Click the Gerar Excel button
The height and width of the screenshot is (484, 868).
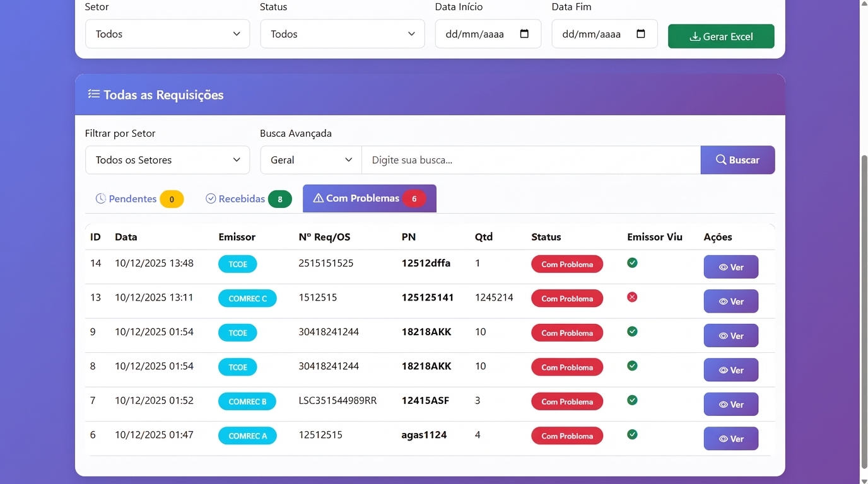click(721, 36)
